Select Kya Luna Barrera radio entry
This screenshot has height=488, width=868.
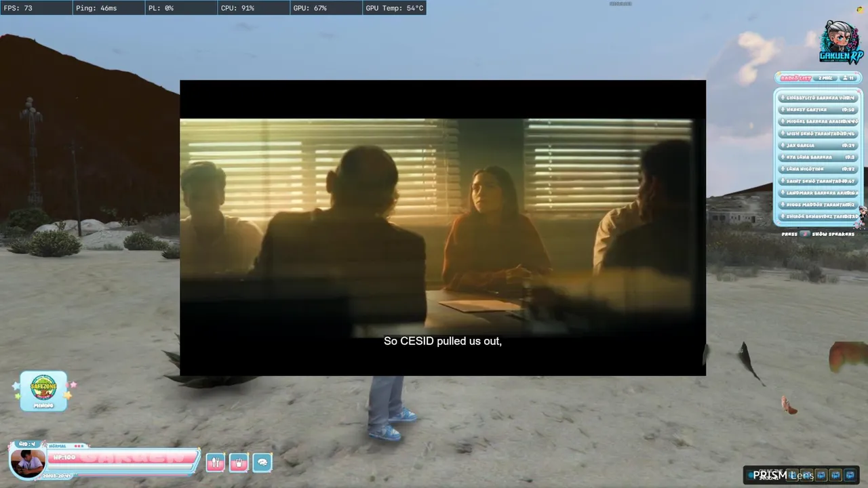pos(818,157)
